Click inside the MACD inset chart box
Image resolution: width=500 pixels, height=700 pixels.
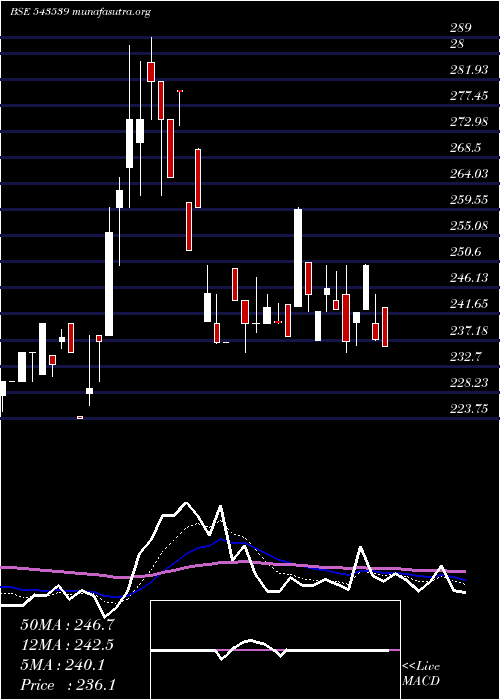[x=275, y=650]
